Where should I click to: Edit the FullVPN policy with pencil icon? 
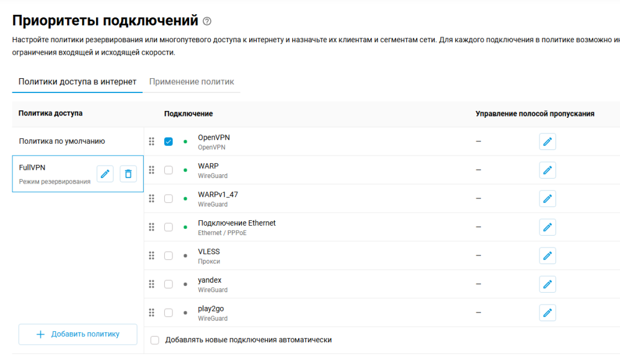(105, 174)
